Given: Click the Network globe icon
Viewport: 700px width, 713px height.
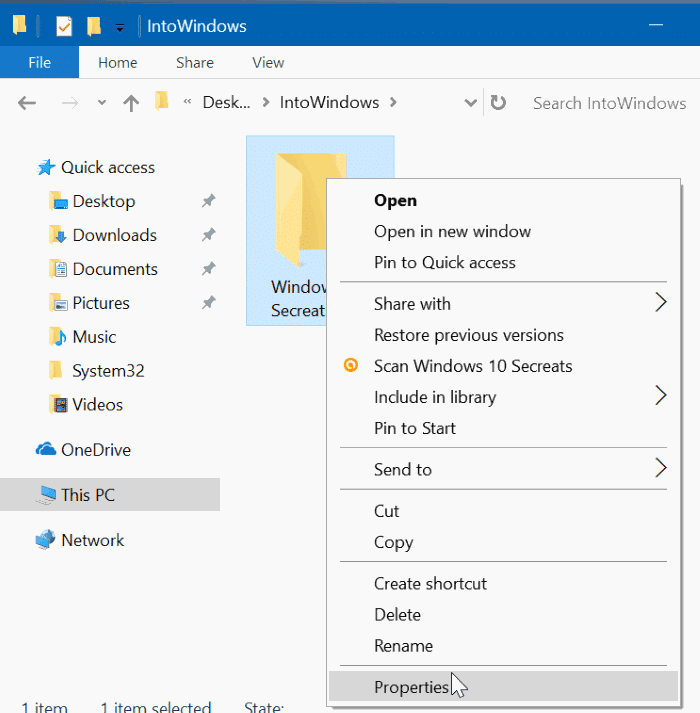Looking at the screenshot, I should 45,540.
